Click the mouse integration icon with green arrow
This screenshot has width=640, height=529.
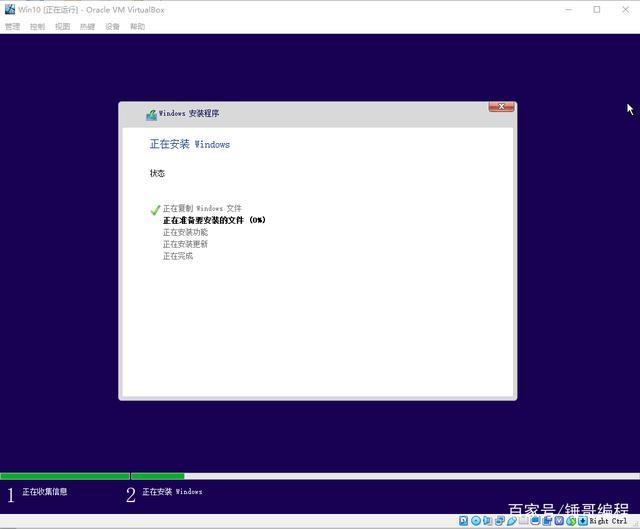571,521
